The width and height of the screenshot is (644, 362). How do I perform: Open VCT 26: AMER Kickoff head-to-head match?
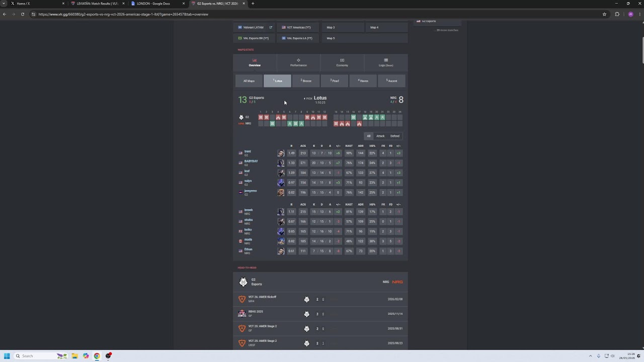(320, 299)
